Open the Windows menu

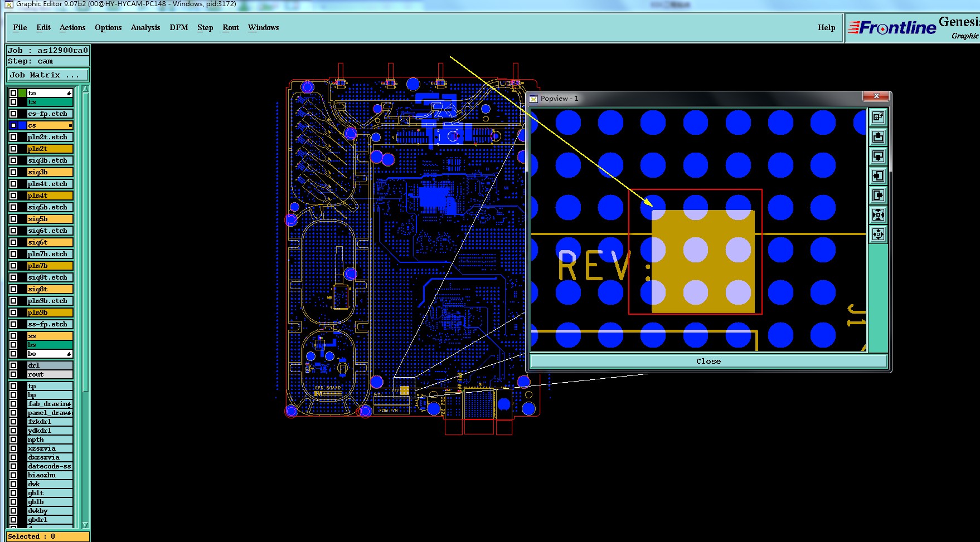[264, 27]
